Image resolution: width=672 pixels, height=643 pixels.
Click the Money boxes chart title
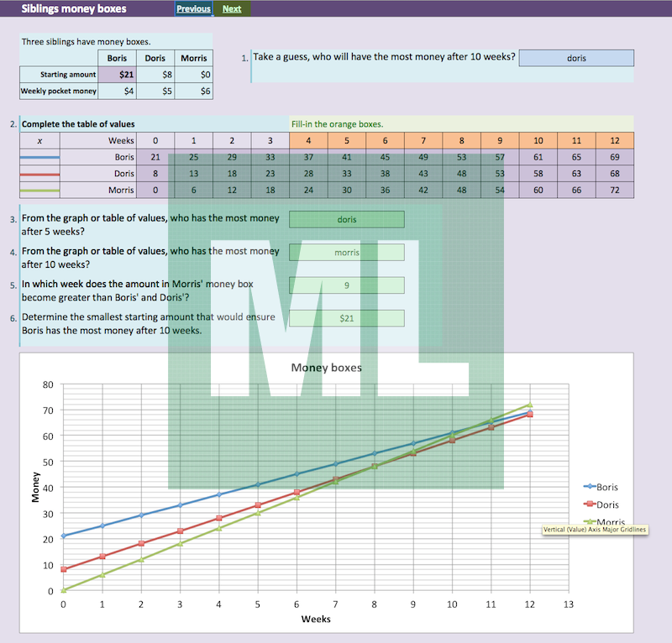coord(326,368)
